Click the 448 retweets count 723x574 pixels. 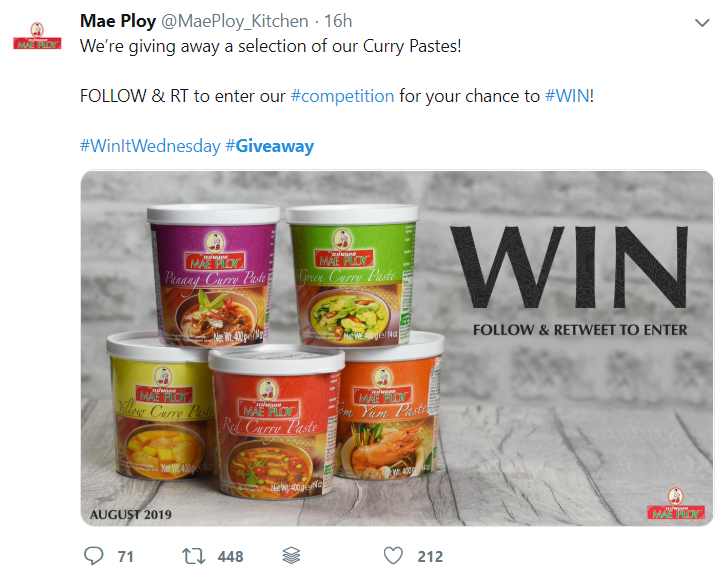click(231, 556)
